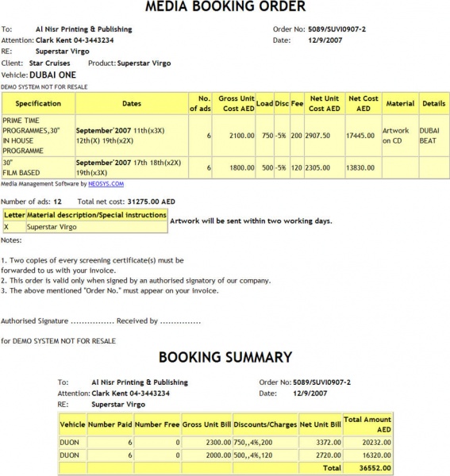450x476 pixels.
Task: Click the Letter column header
Action: coord(14,215)
